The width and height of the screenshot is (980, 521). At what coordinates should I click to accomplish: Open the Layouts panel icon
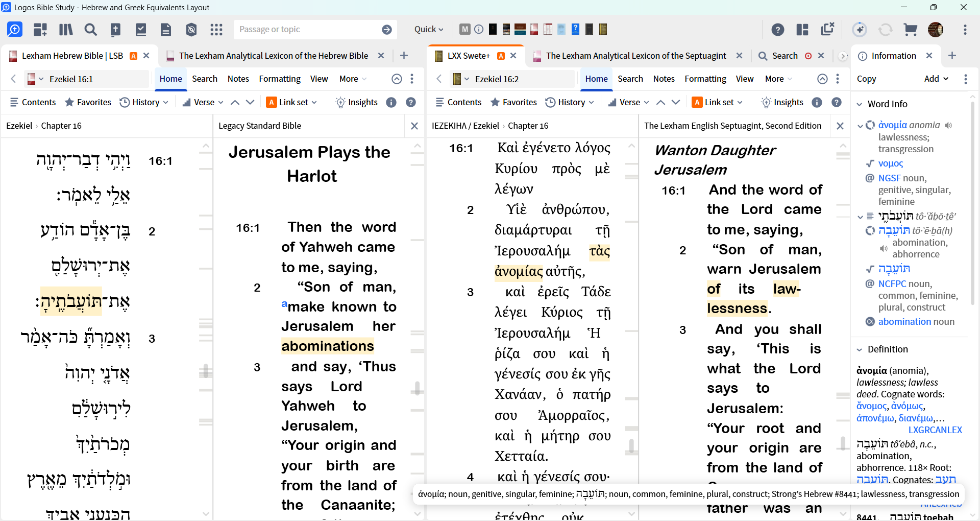pyautogui.click(x=803, y=30)
